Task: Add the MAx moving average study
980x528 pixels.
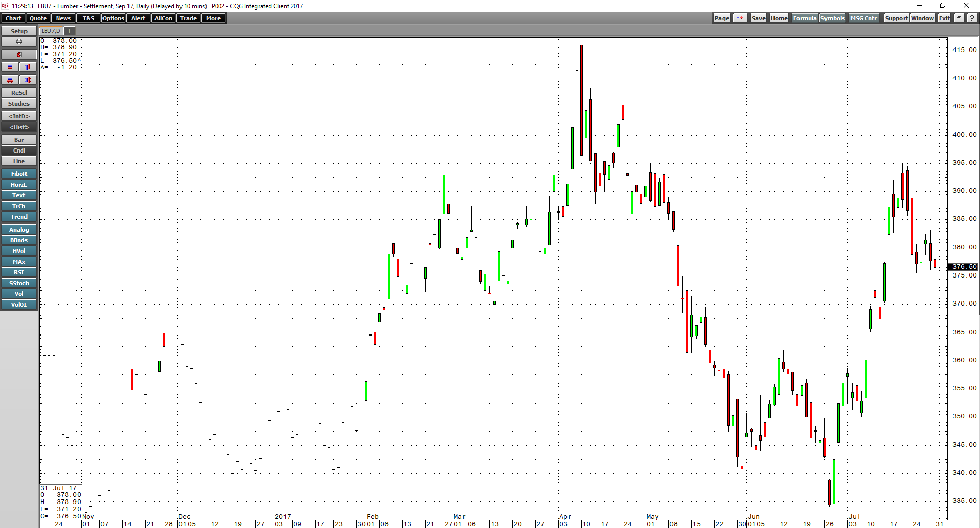Action: coord(19,262)
